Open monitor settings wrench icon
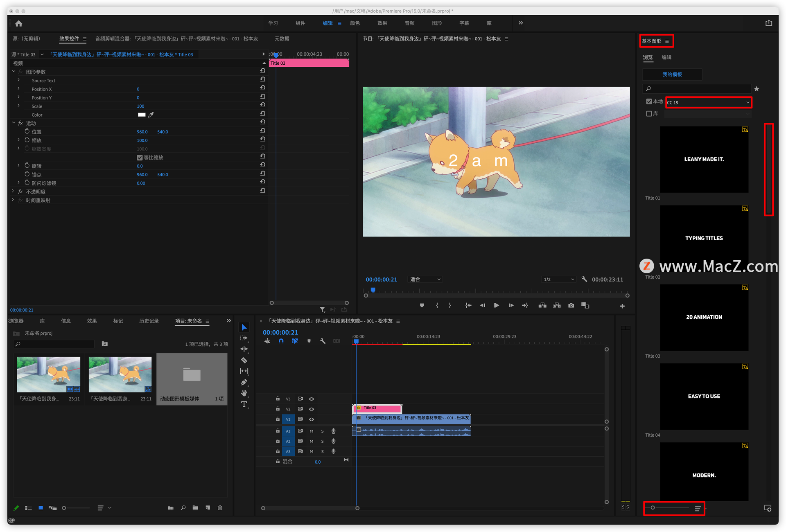 coord(584,279)
